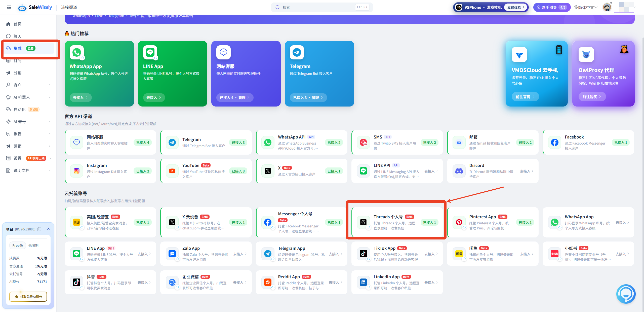The width and height of the screenshot is (644, 312).
Task: Click the 企业微信 channel icon
Action: click(x=172, y=283)
